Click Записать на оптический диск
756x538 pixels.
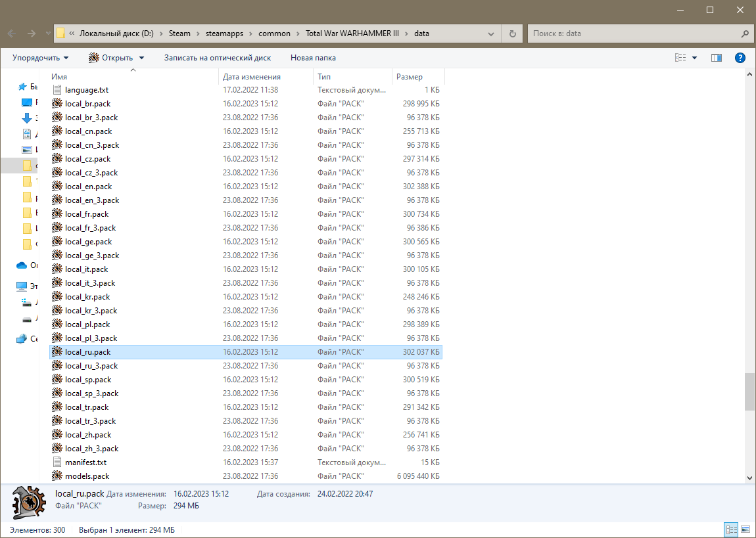218,58
